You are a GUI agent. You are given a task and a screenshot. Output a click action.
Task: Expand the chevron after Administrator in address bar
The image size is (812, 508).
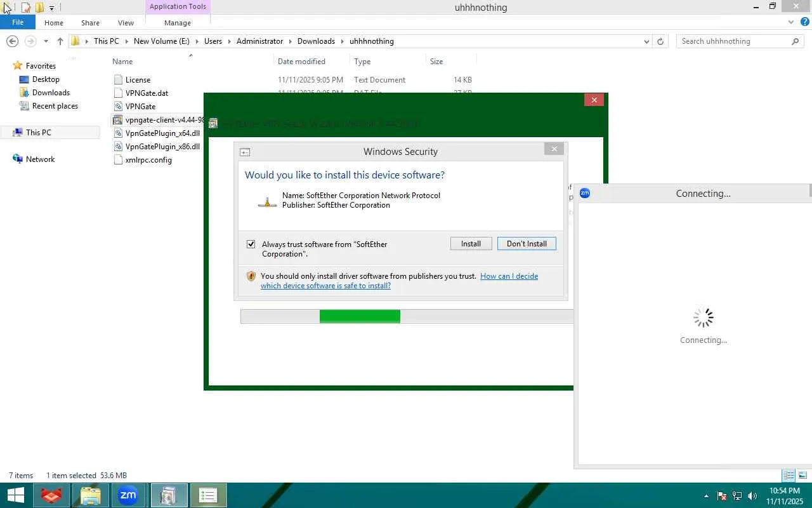(x=291, y=41)
